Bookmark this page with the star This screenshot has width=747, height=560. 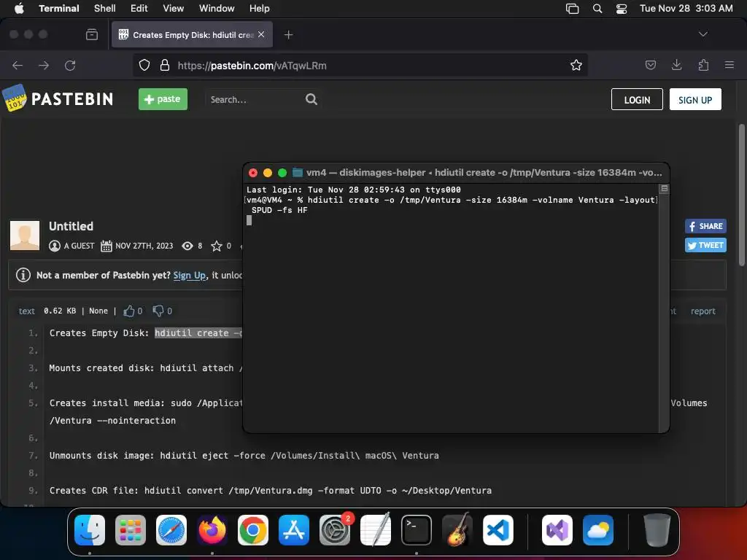(x=576, y=65)
